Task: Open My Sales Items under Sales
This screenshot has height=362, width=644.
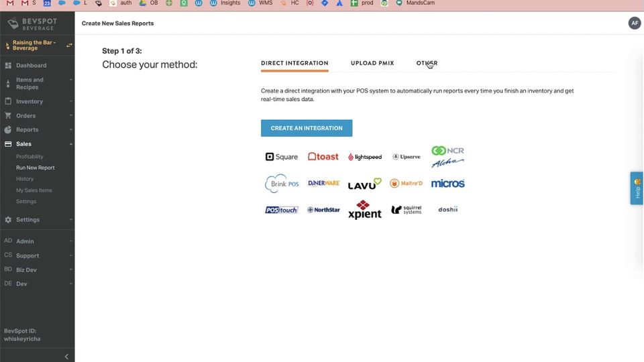Action: [34, 190]
